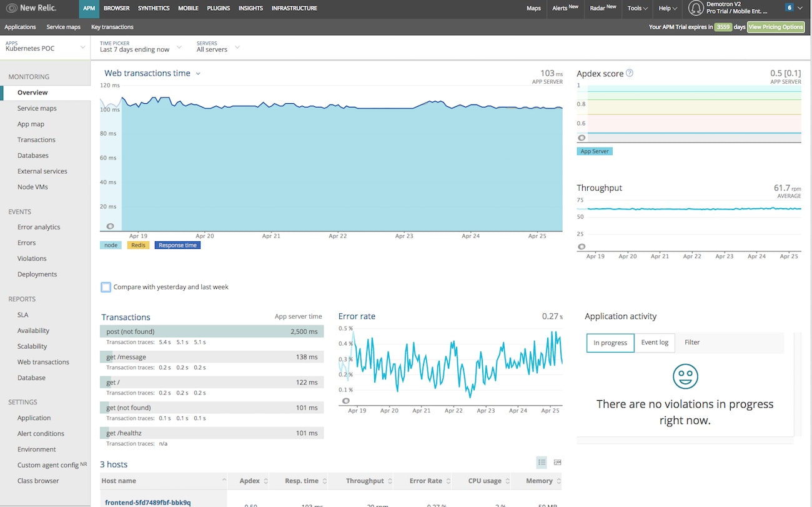Open the Help dropdown menu

[x=668, y=8]
